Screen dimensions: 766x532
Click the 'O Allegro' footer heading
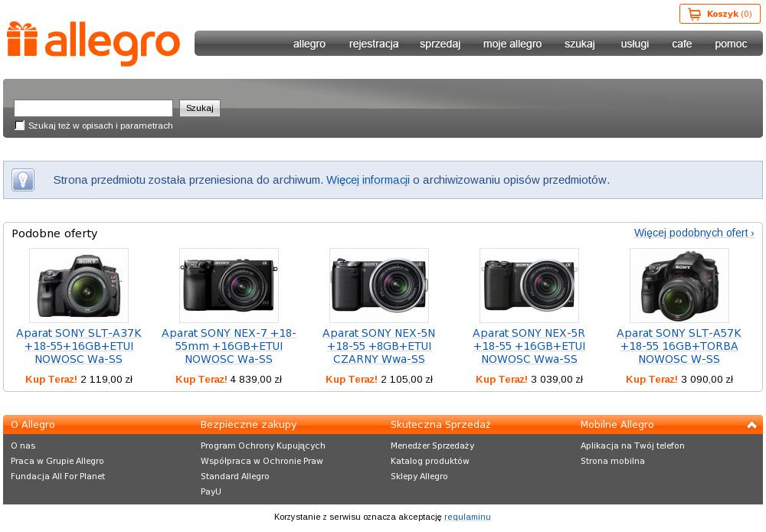(x=33, y=425)
